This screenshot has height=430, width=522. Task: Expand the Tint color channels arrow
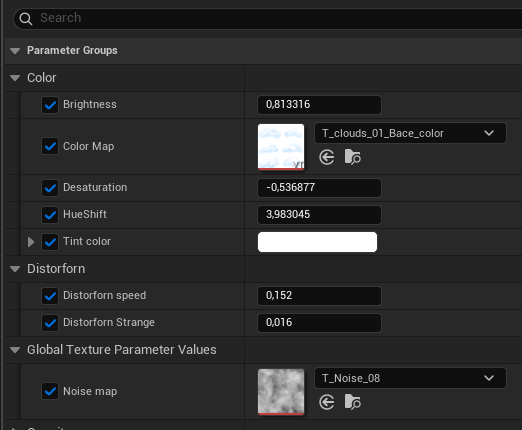(31, 242)
